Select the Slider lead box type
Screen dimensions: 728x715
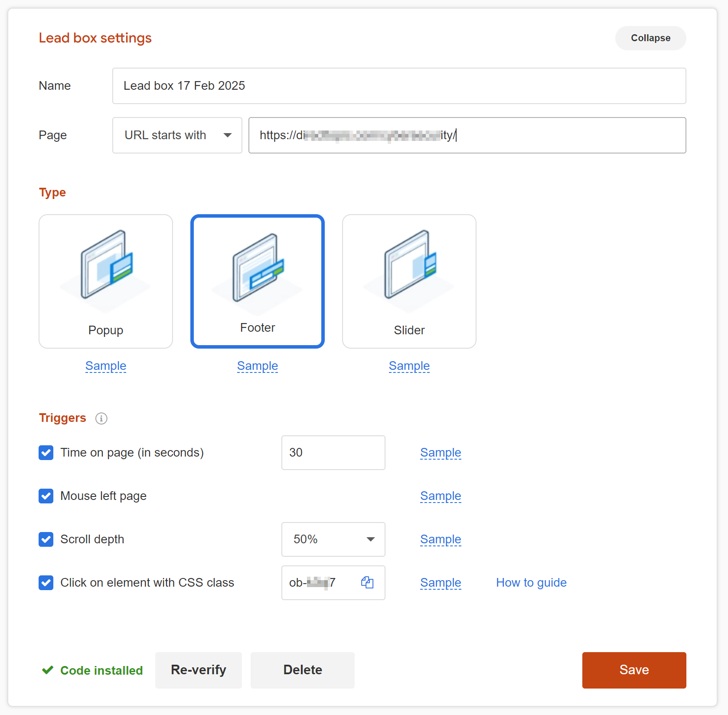pyautogui.click(x=409, y=281)
